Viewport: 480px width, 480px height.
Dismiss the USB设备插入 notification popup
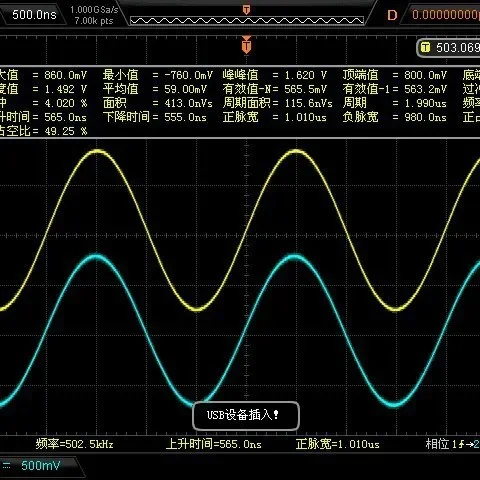[x=246, y=415]
